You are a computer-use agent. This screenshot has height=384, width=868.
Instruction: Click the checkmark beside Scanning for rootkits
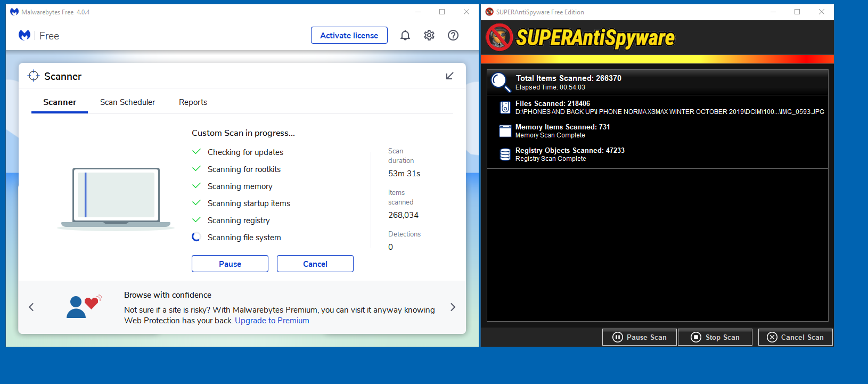pos(196,169)
